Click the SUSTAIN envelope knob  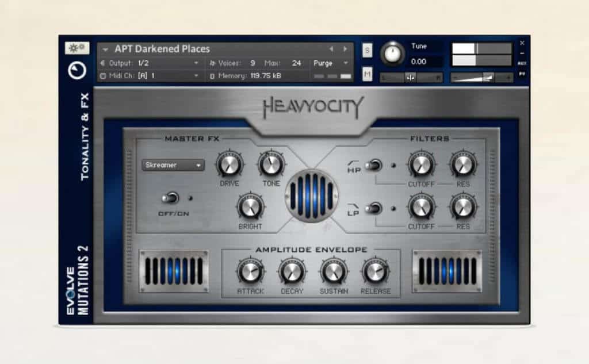[334, 271]
